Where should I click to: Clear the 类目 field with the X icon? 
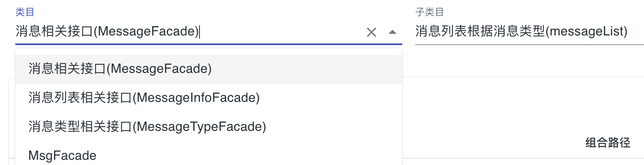(x=371, y=32)
